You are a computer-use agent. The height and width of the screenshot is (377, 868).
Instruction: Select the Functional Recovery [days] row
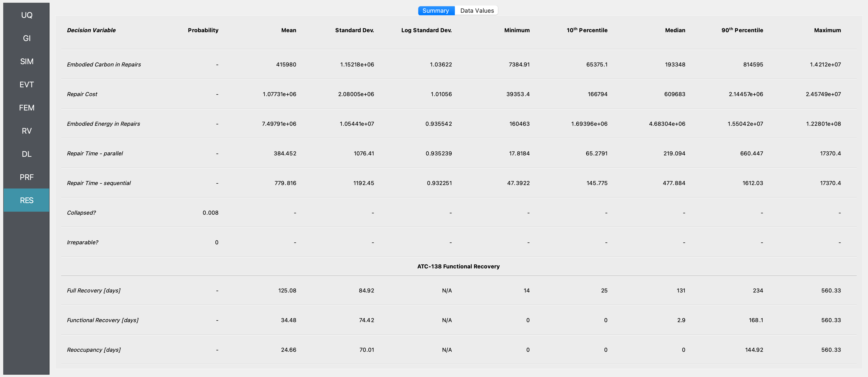click(459, 320)
